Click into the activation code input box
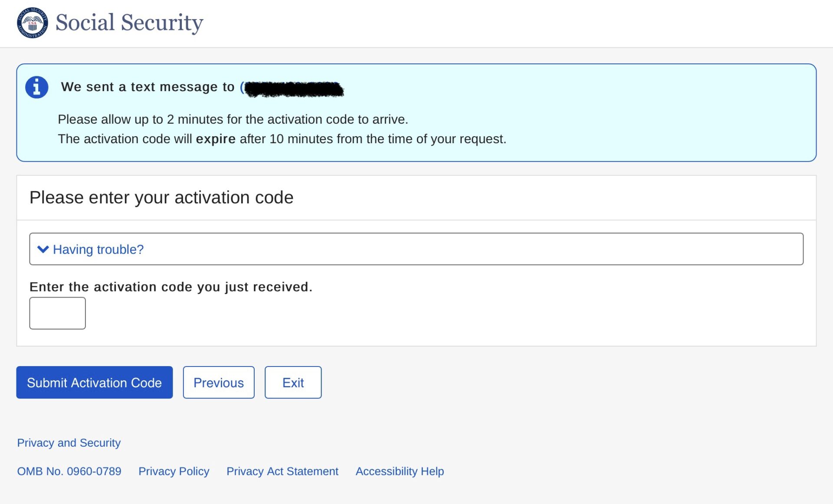Viewport: 833px width, 504px height. (x=57, y=313)
